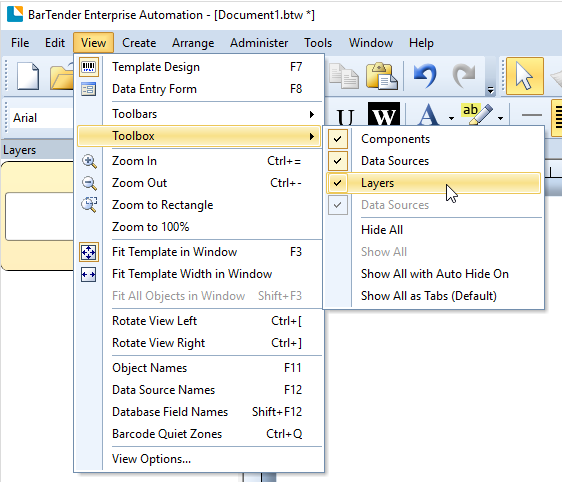Open the highlighter color dropdown arrow
This screenshot has width=562, height=482.
pos(500,118)
